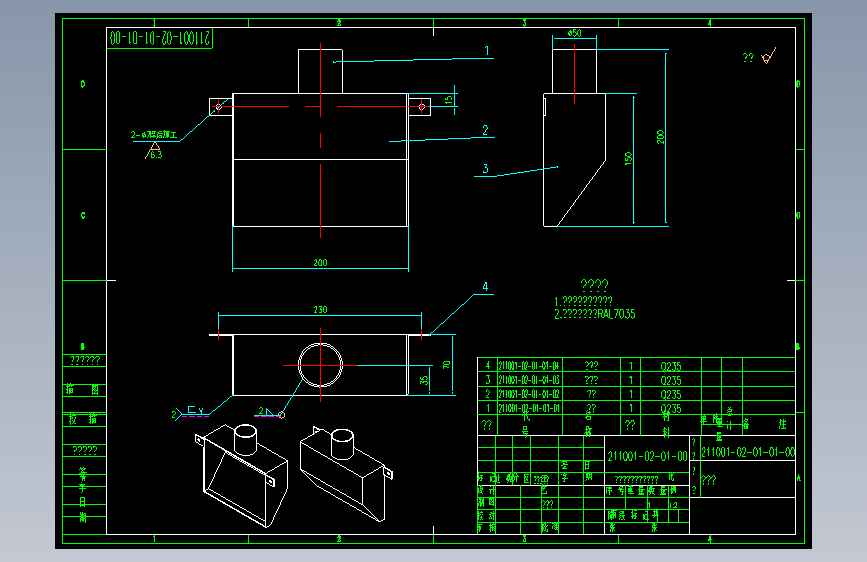Select part number 211001-02-01-01-03 in the parts list
867x562 pixels.
point(529,380)
